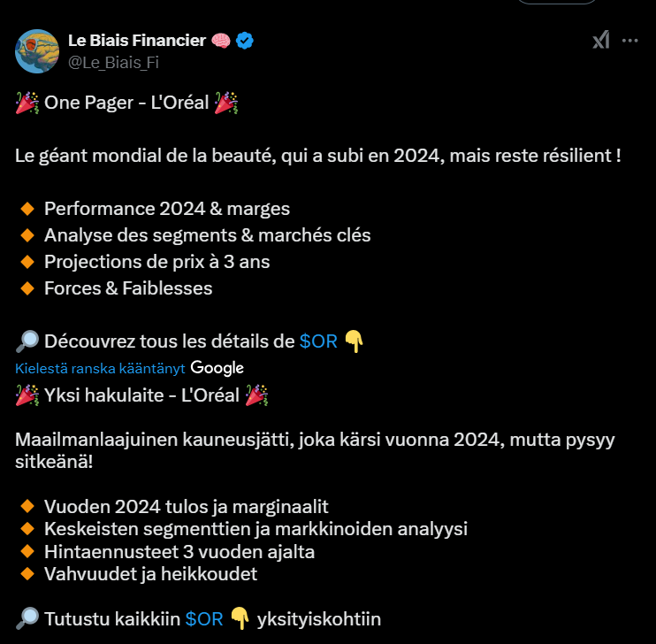Click the Le Biais Financier display name
The height and width of the screenshot is (644, 656).
click(x=136, y=40)
